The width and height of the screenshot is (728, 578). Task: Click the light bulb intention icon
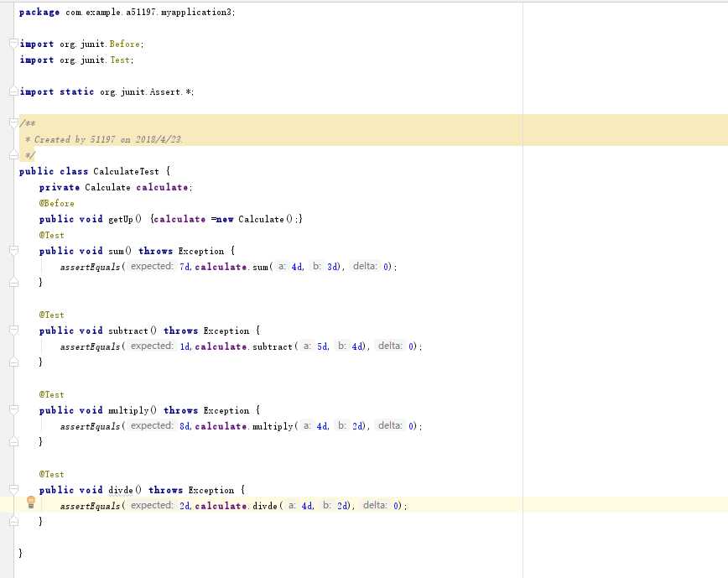tap(31, 502)
